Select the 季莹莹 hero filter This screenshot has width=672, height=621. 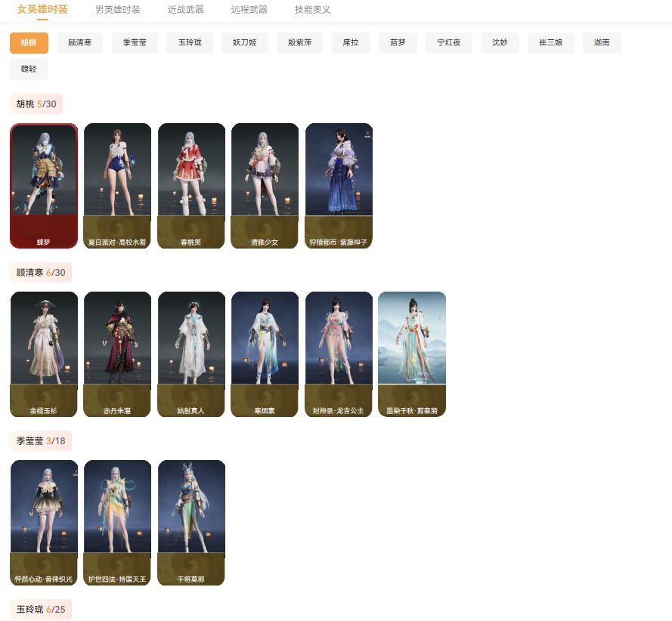135,43
